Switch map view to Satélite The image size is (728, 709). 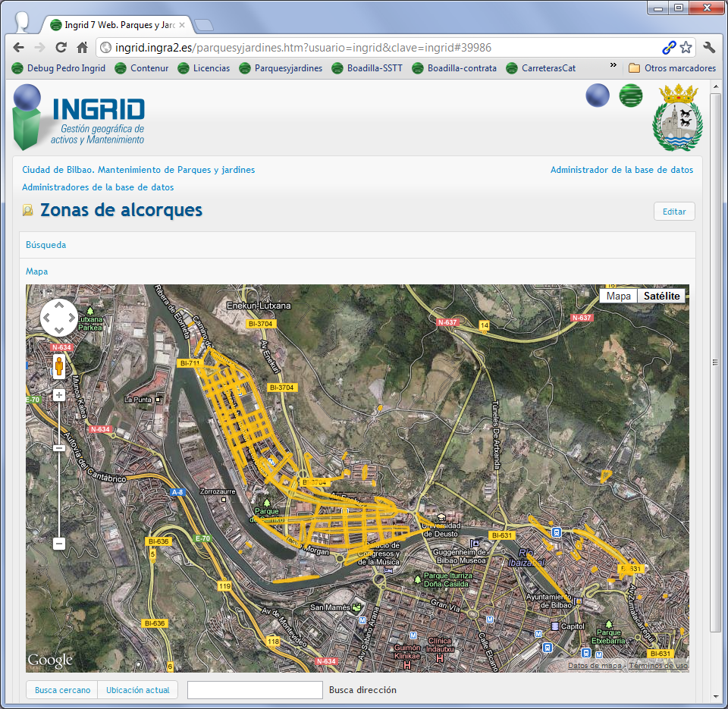pos(661,296)
